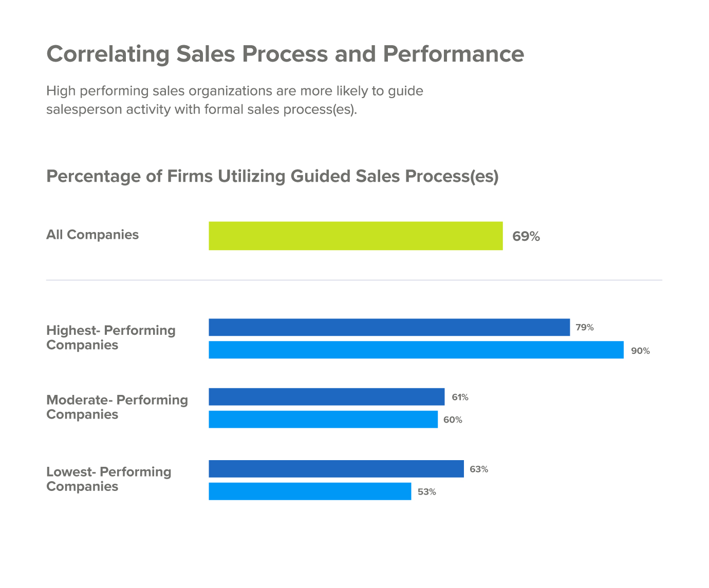The width and height of the screenshot is (709, 588).
Task: Select the 79% value label
Action: [x=585, y=328]
